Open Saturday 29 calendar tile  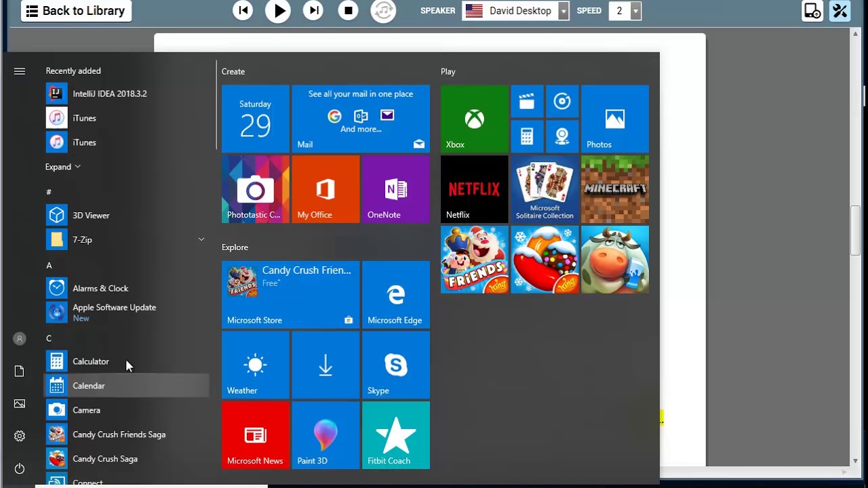[256, 119]
